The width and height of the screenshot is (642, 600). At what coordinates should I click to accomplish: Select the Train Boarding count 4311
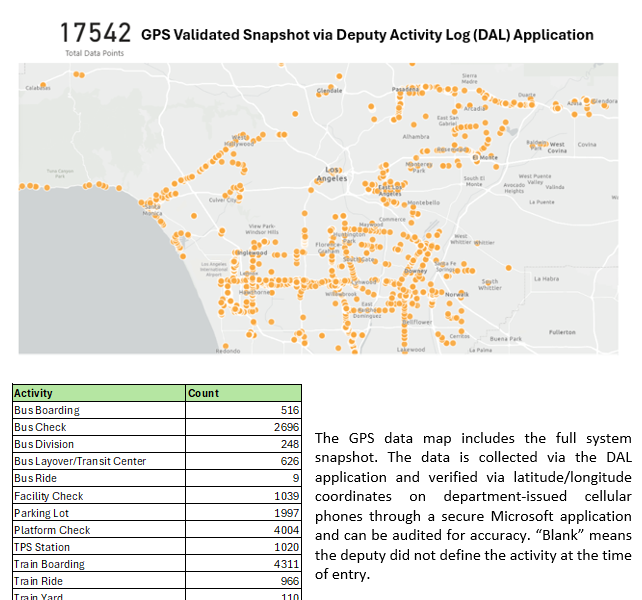(285, 564)
